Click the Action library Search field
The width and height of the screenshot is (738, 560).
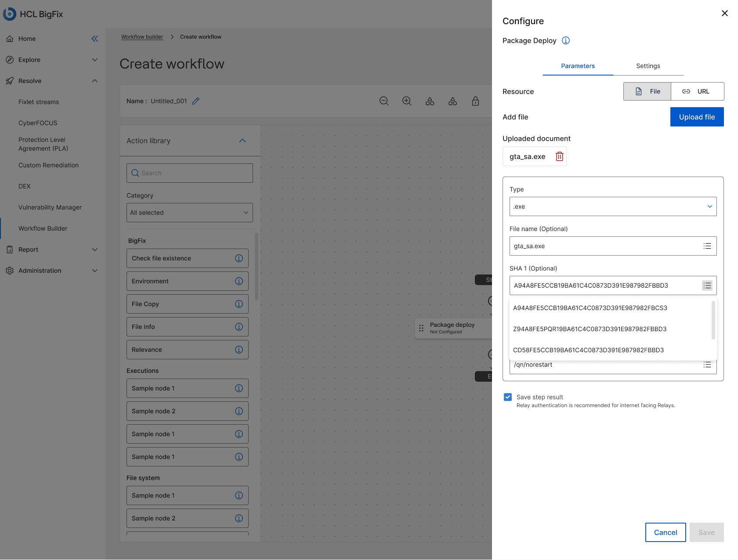click(190, 173)
